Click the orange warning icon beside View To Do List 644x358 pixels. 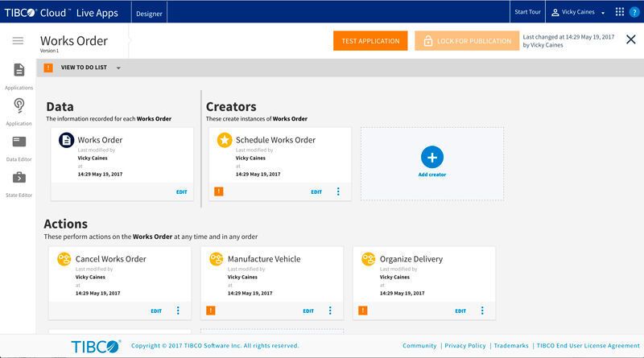48,68
